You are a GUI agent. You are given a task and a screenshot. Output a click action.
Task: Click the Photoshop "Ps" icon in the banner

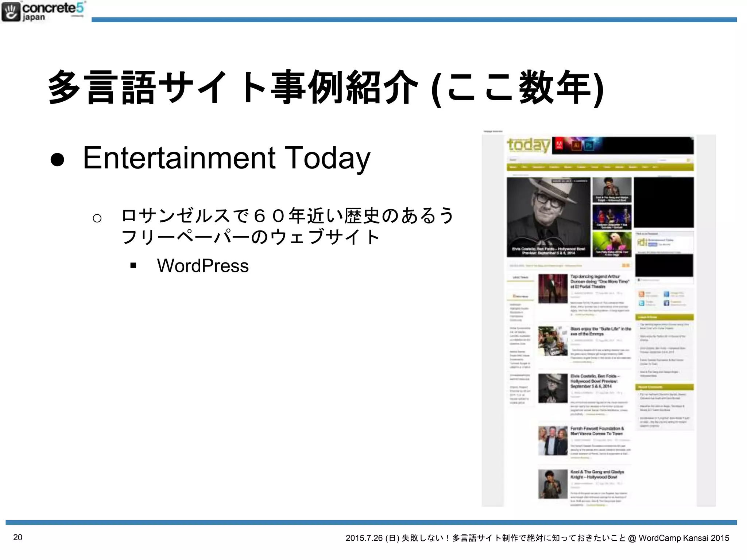point(589,145)
